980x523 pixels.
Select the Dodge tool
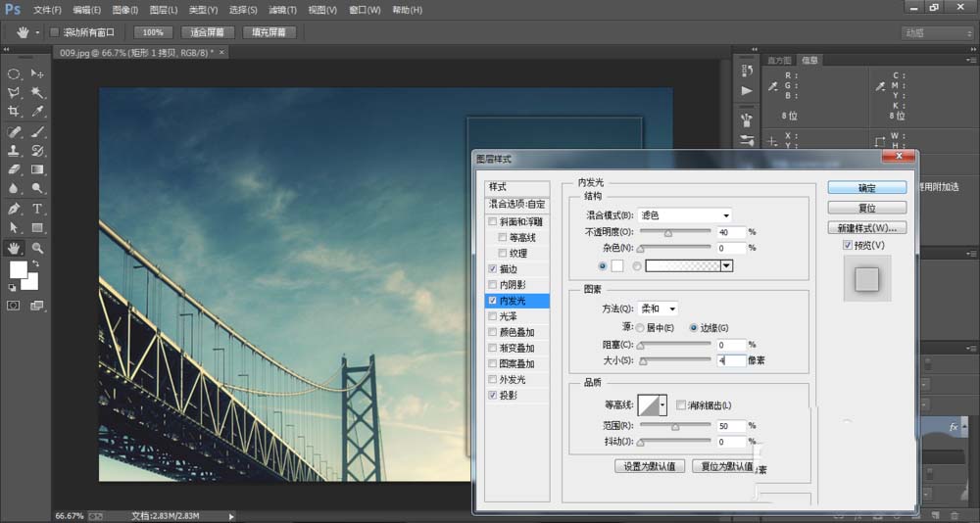pyautogui.click(x=37, y=187)
